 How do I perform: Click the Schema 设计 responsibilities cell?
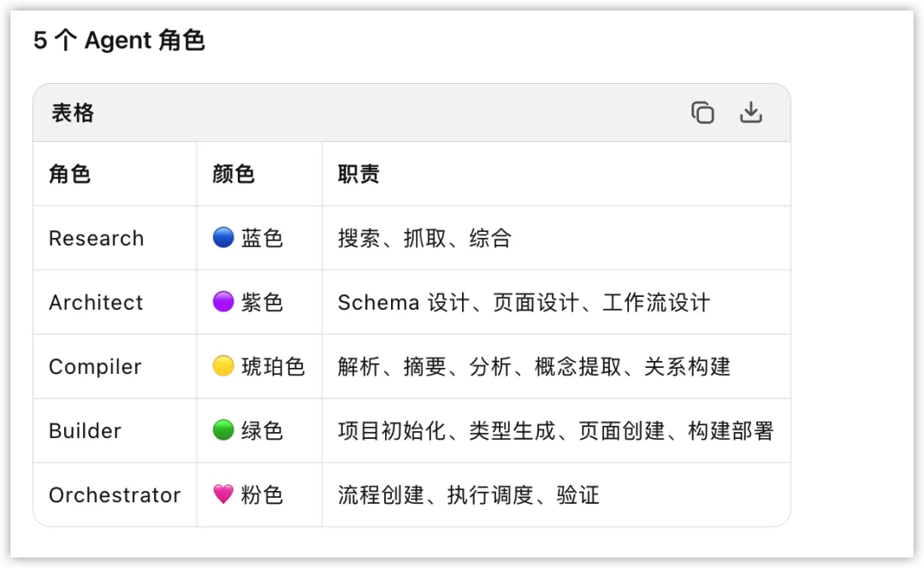[524, 303]
